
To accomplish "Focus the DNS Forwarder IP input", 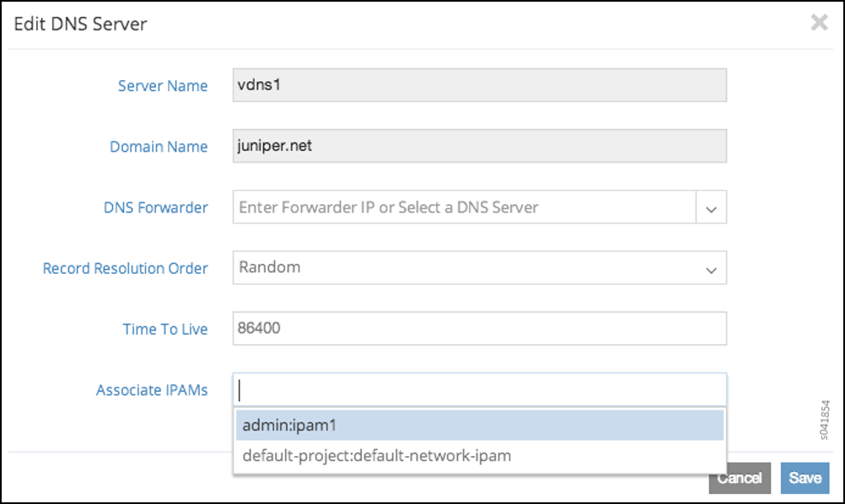I will (x=464, y=206).
